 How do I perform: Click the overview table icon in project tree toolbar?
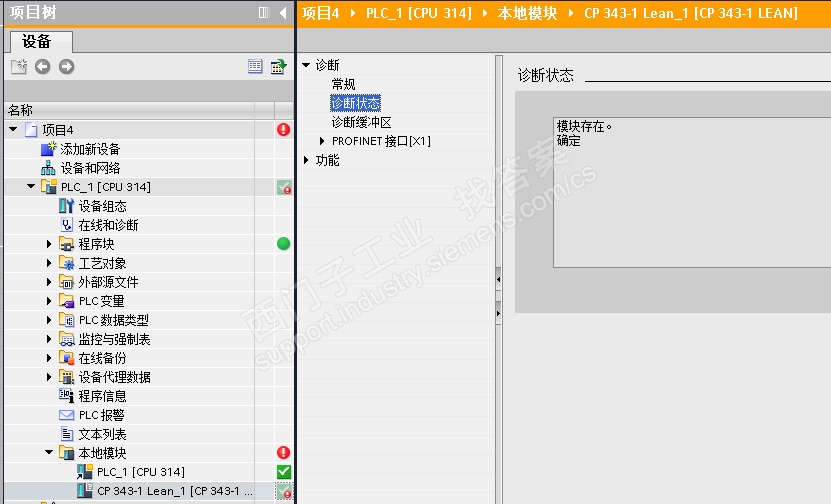point(255,66)
